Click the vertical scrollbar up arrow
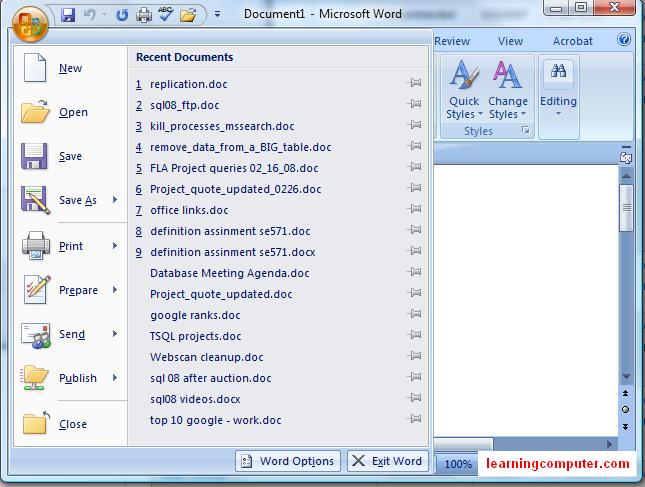Image resolution: width=645 pixels, height=487 pixels. point(626,176)
